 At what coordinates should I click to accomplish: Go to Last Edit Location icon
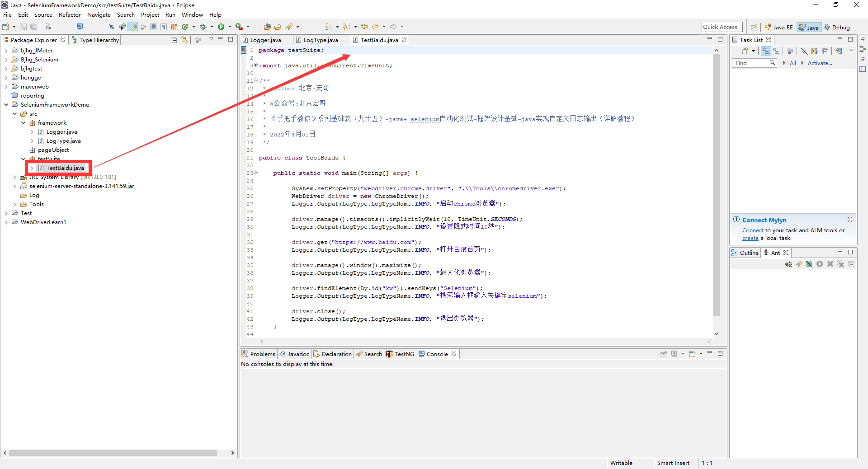coord(364,27)
